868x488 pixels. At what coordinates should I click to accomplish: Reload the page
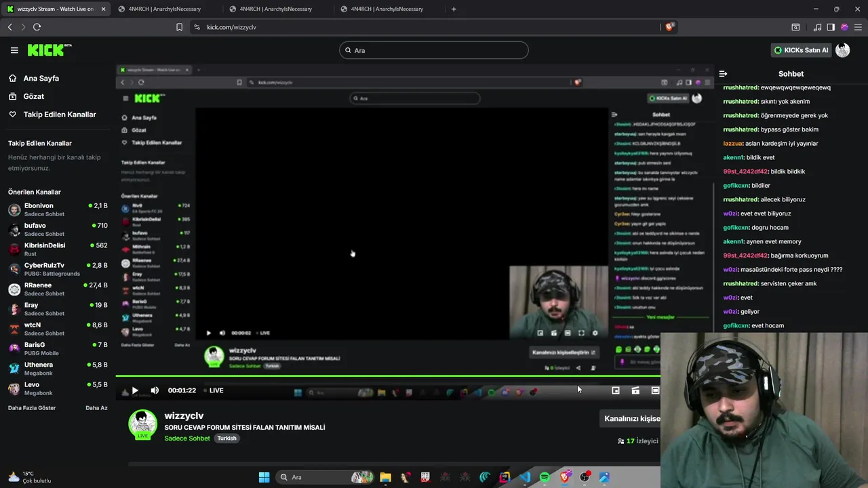(x=37, y=27)
